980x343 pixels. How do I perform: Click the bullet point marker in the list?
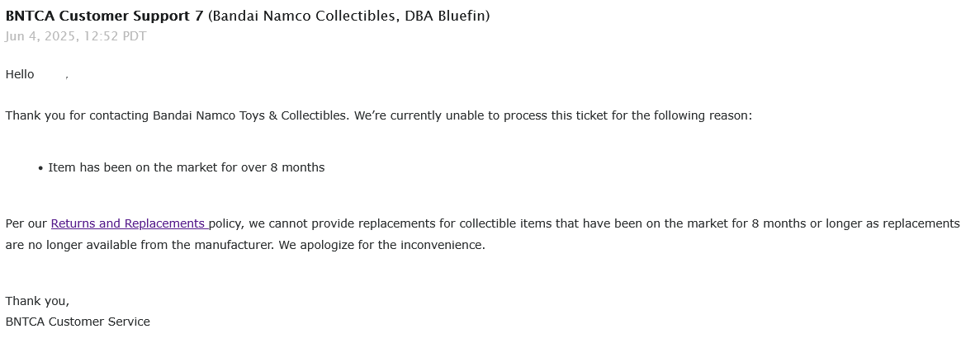pos(40,167)
